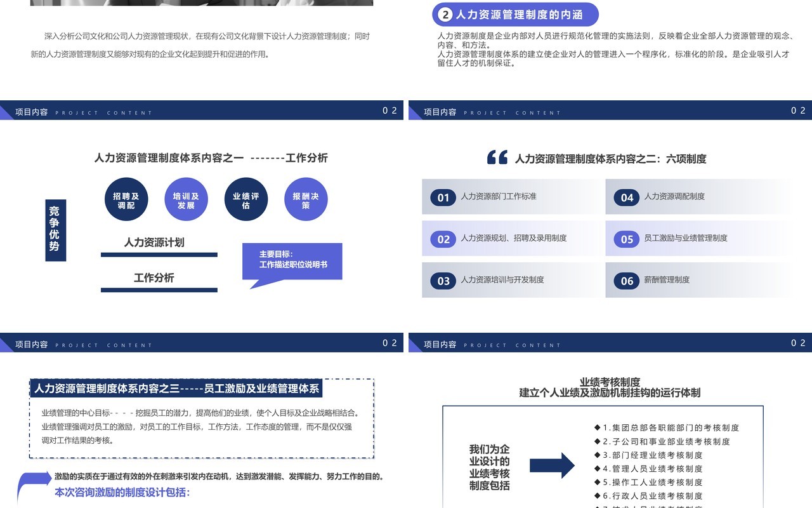This screenshot has height=508, width=812.
Task: Click the 6.行政人员业绩考核制度 line
Action: pos(648,496)
